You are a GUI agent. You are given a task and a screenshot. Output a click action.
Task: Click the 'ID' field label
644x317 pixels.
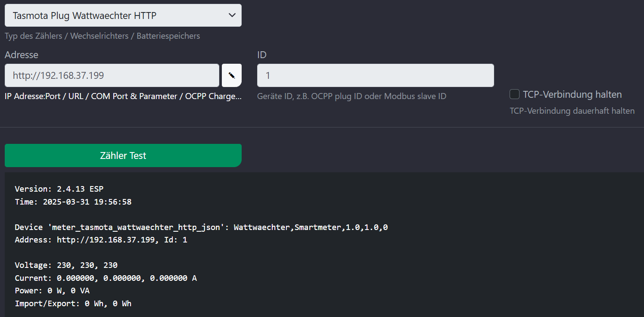pos(262,55)
